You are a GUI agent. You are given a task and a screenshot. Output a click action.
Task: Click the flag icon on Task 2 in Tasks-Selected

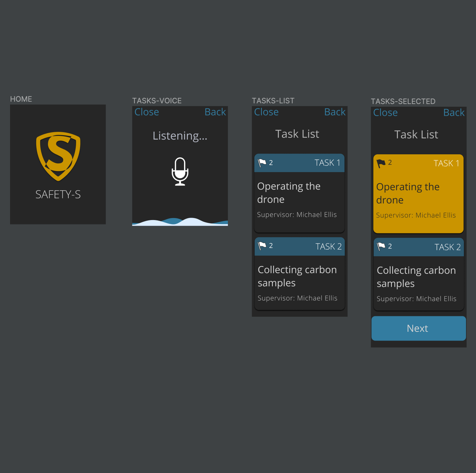tap(381, 247)
